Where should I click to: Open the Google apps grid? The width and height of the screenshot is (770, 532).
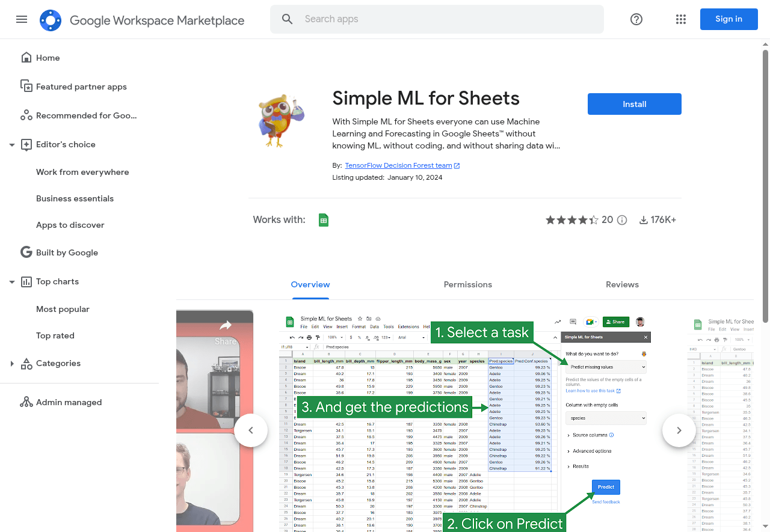[x=681, y=19]
